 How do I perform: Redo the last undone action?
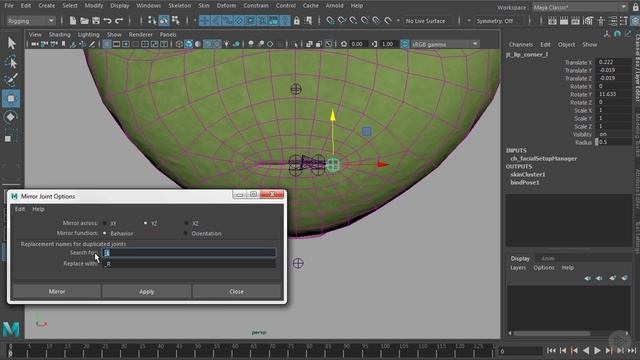click(x=119, y=21)
